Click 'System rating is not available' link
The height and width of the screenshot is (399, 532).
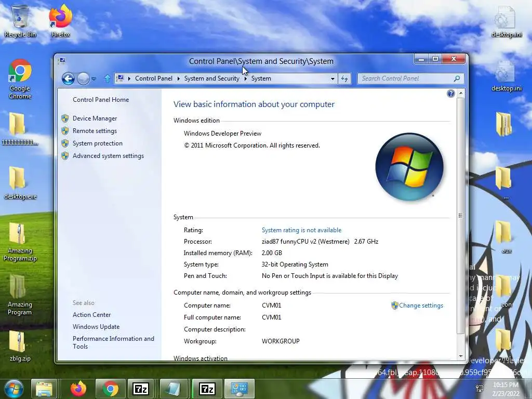(302, 230)
